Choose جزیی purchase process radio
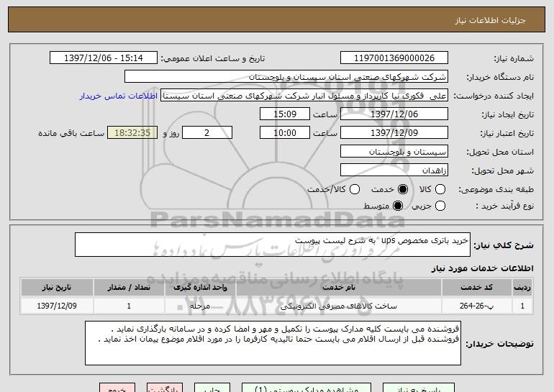The width and height of the screenshot is (554, 392). [440, 206]
